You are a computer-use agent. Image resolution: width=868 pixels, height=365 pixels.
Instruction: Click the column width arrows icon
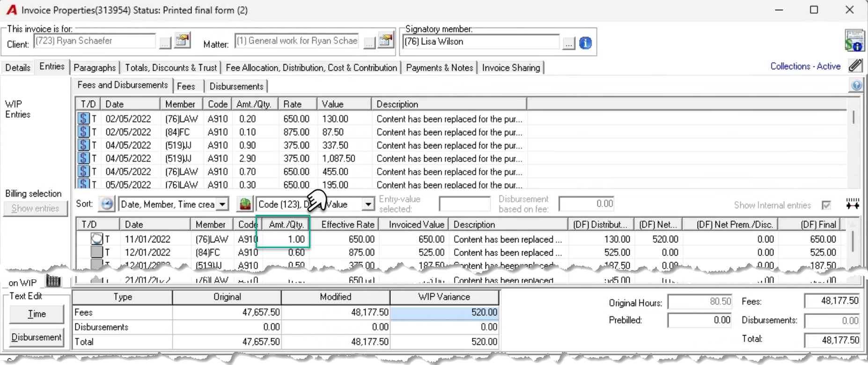click(x=853, y=204)
